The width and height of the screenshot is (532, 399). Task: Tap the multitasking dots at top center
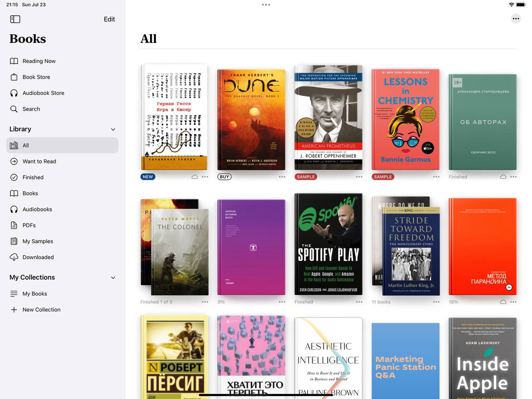tap(266, 5)
